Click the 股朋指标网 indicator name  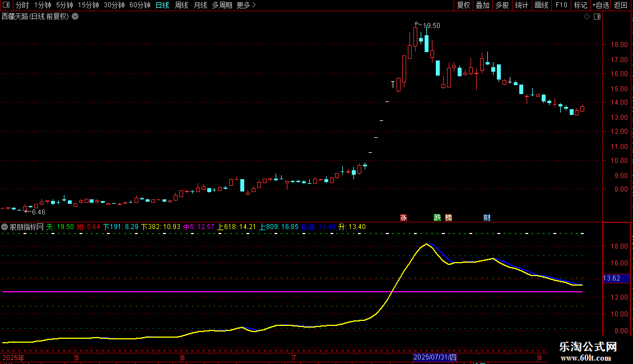pyautogui.click(x=27, y=227)
